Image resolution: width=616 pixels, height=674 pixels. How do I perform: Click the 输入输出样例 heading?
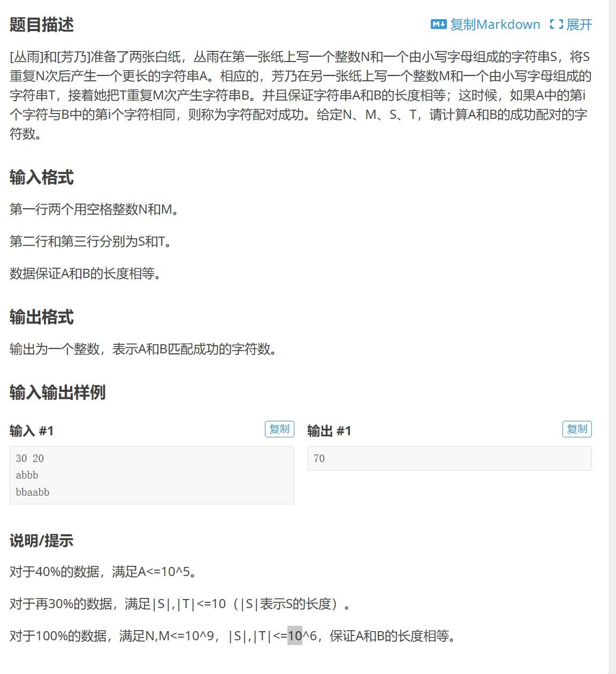pos(58,392)
